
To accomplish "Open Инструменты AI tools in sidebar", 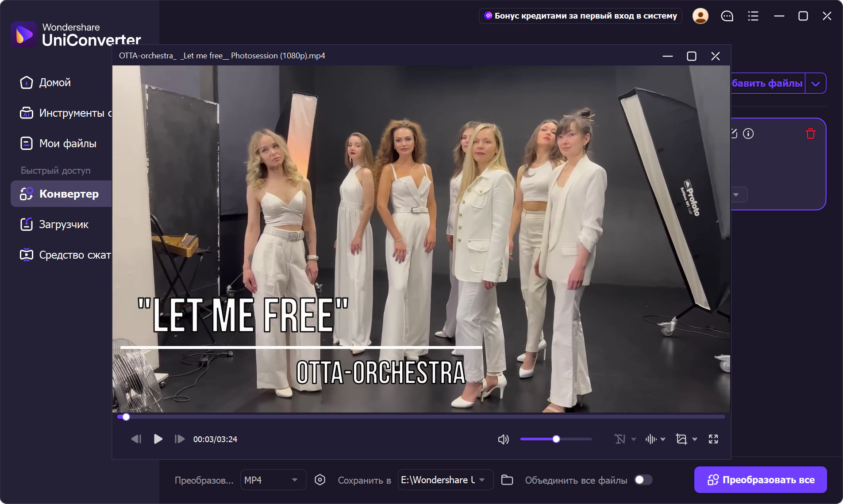I will coord(65,113).
